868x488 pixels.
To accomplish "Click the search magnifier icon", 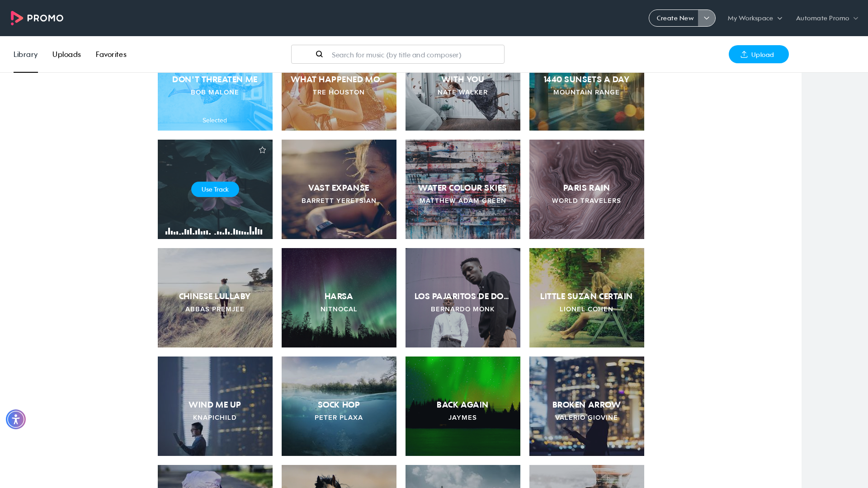I will pos(319,54).
